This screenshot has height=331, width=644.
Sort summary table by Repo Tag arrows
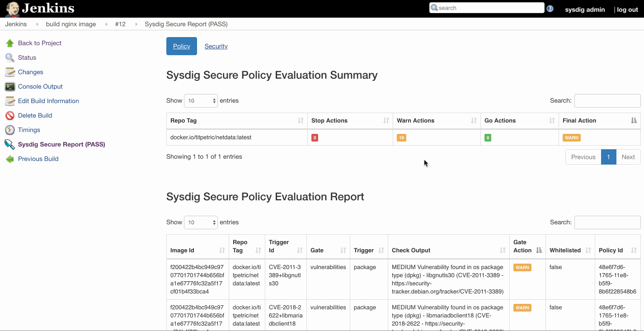[301, 121]
